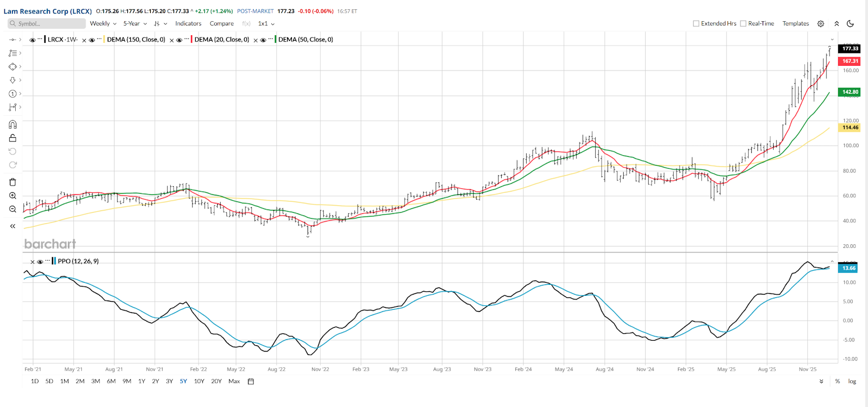868x407 pixels.
Task: Enable the magnet snap tool
Action: [x=12, y=124]
